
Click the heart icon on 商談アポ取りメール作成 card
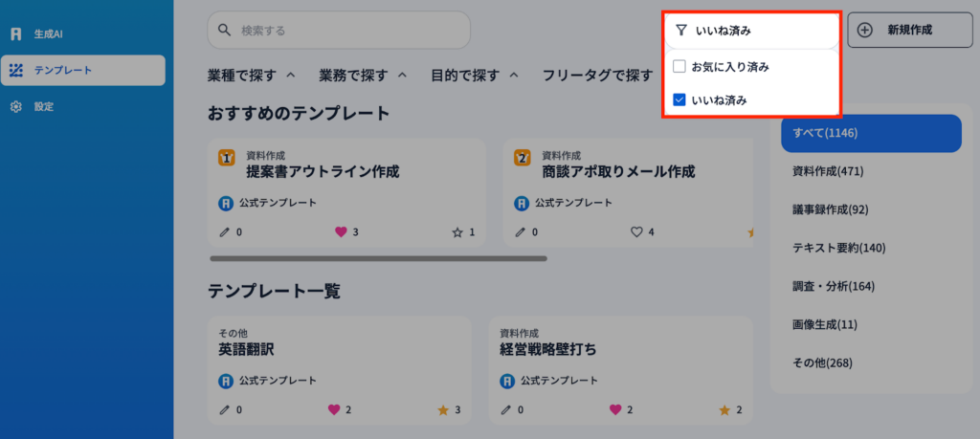point(635,231)
